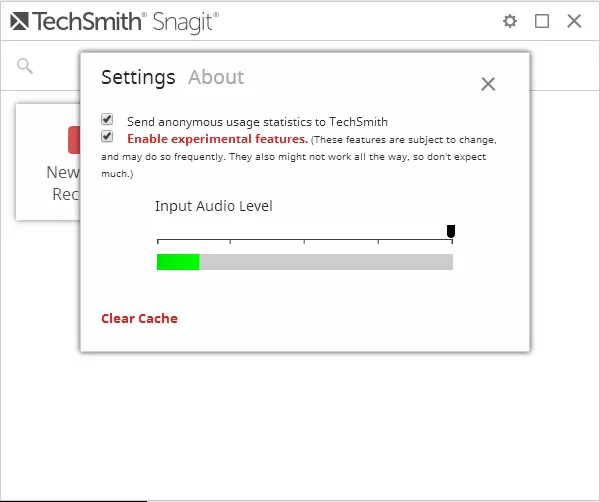
Task: Close the Snagit application window
Action: click(x=574, y=21)
